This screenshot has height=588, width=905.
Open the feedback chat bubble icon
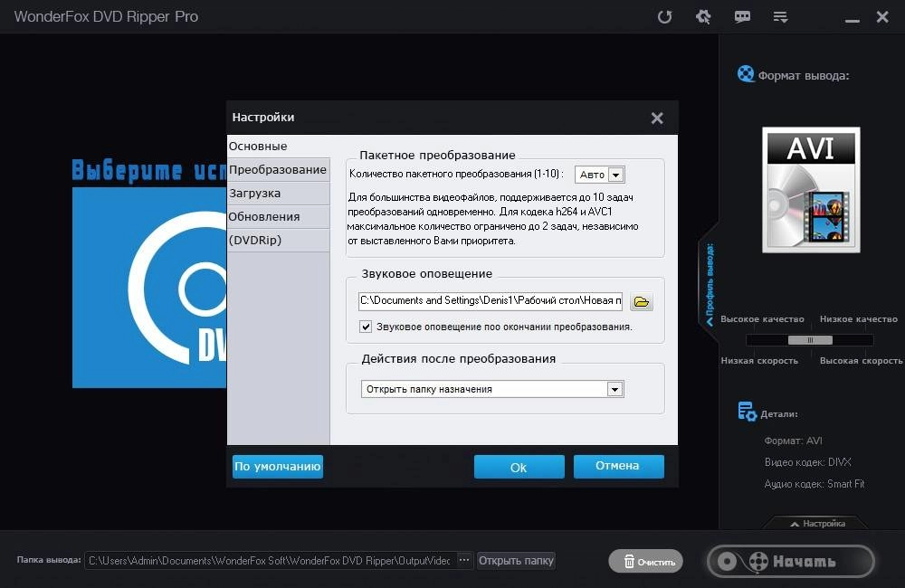742,16
